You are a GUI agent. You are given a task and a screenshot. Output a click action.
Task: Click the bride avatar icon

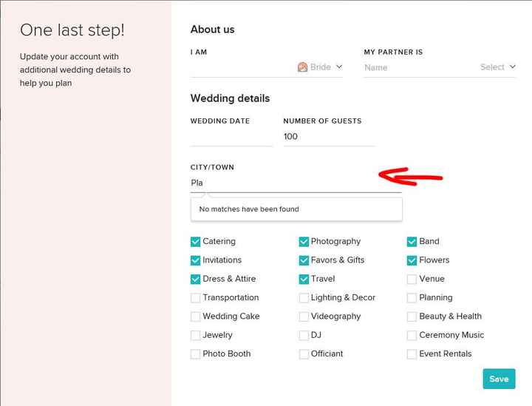(x=302, y=67)
